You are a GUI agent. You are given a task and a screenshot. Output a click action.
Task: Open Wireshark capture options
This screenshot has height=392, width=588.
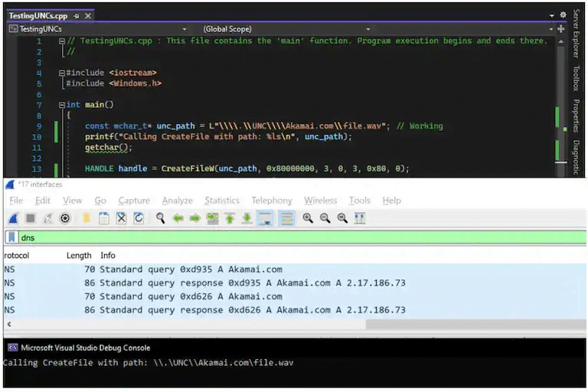coord(65,218)
